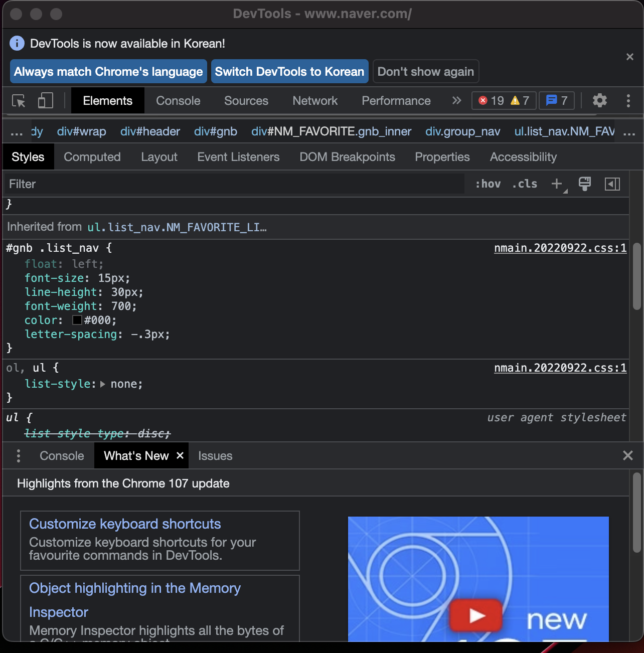Focus the styles Filter input field

(234, 184)
